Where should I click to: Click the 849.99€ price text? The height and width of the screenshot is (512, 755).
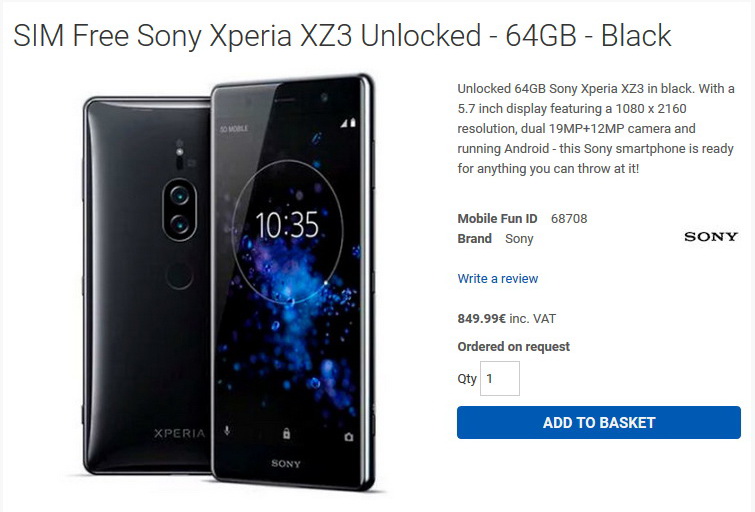tap(482, 318)
